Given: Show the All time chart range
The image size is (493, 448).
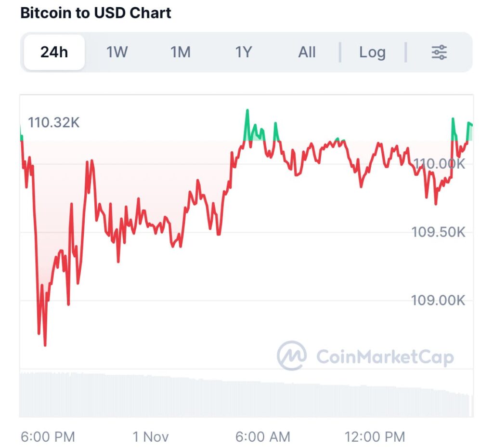Looking at the screenshot, I should pos(307,52).
